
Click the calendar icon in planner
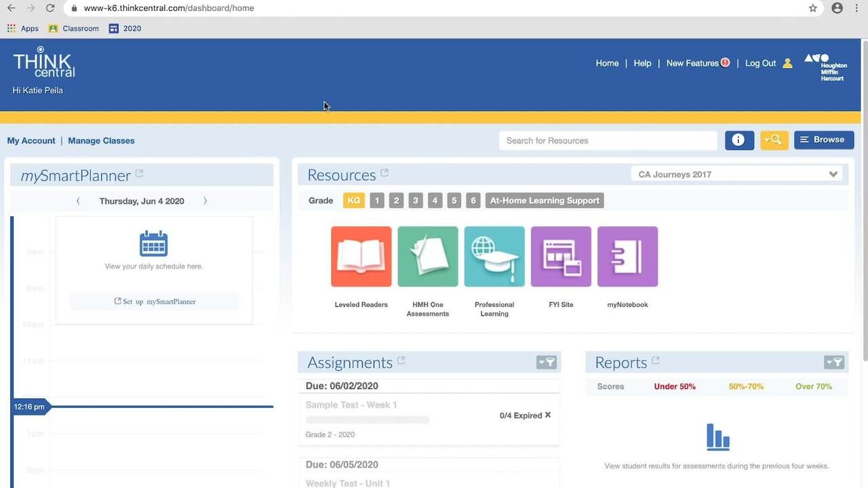[x=153, y=243]
